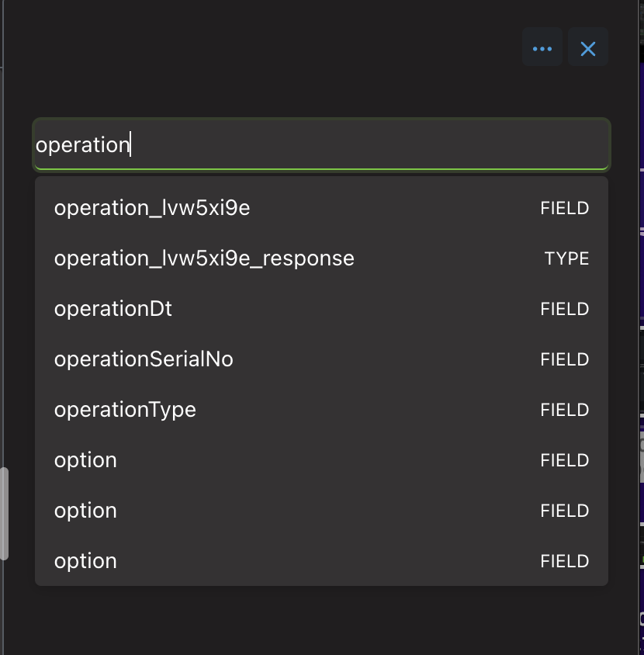This screenshot has height=655, width=644.
Task: Close the search panel with X
Action: click(587, 47)
